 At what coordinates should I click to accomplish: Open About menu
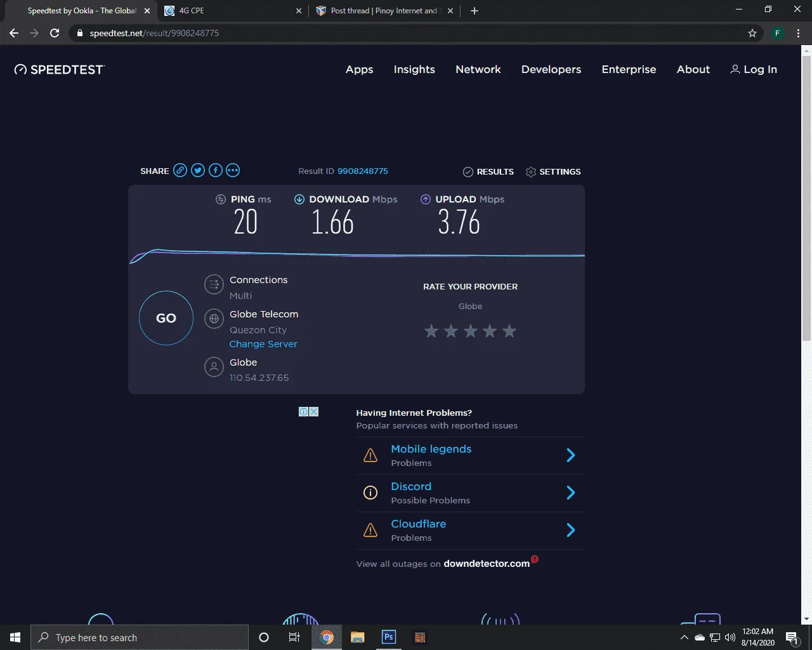(x=693, y=70)
